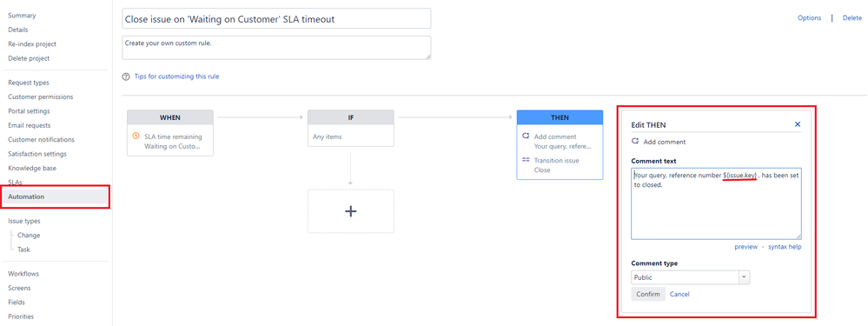Click the Options link
This screenshot has width=868, height=326.
pos(809,17)
